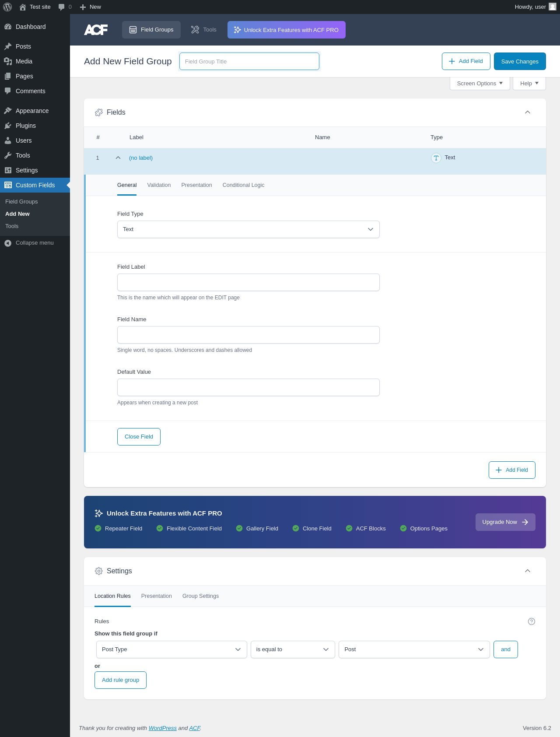This screenshot has width=560, height=737.
Task: Focus the Default Value input
Action: [x=248, y=387]
